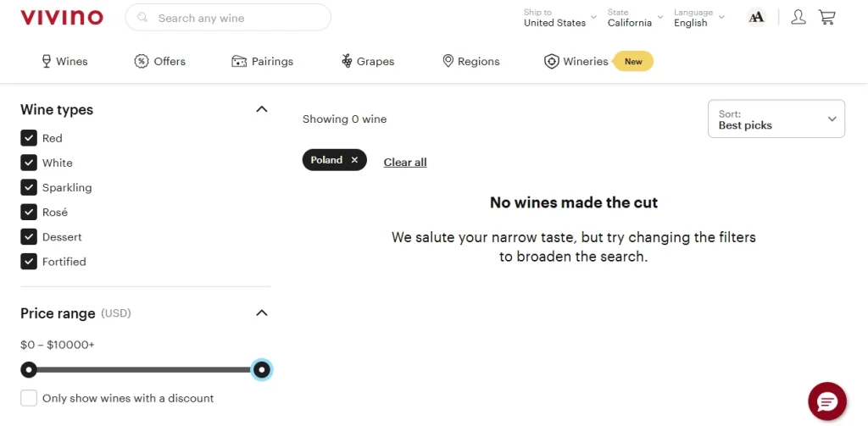Uncheck the Sparkling wine type
This screenshot has width=868, height=426.
pyautogui.click(x=29, y=187)
